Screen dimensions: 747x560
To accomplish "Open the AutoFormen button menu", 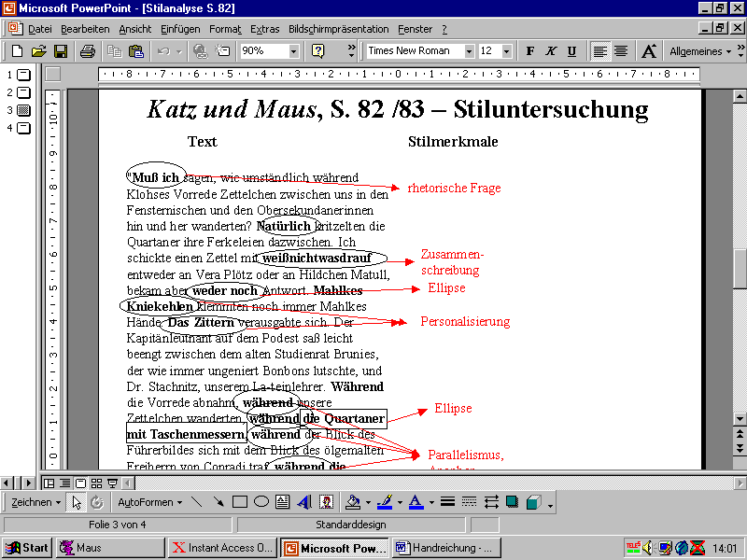I will pyautogui.click(x=149, y=502).
